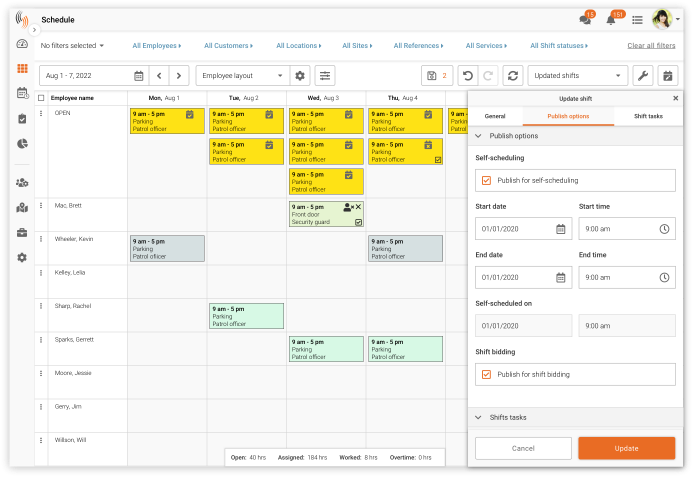Open the briefcase icon in sidebar
Screen dimensions: 693x477
(x=22, y=233)
